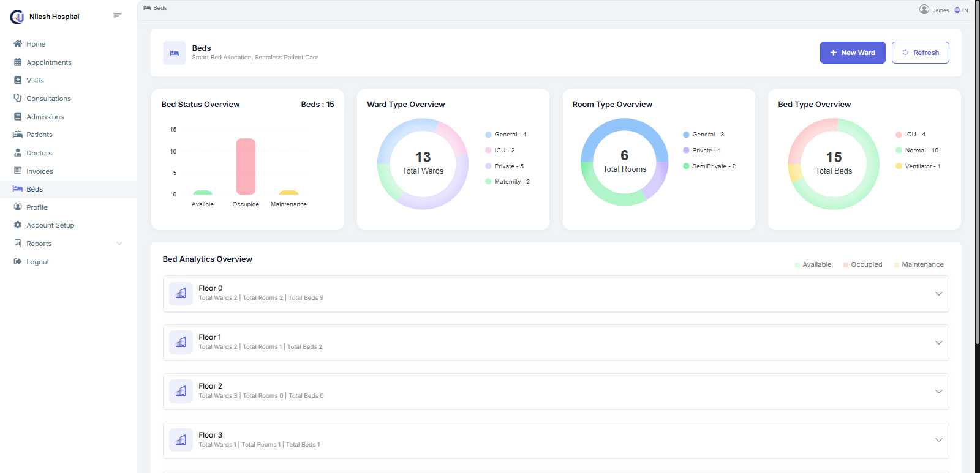Viewport: 980px width, 473px height.
Task: Collapse sidebar using the hamburger menu icon
Action: click(117, 16)
